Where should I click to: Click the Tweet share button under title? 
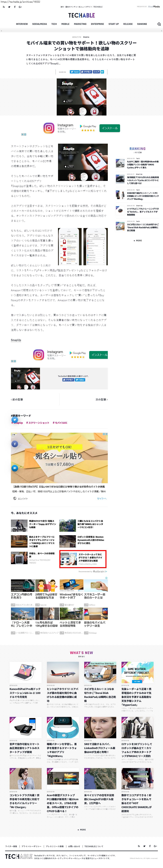[75, 72]
